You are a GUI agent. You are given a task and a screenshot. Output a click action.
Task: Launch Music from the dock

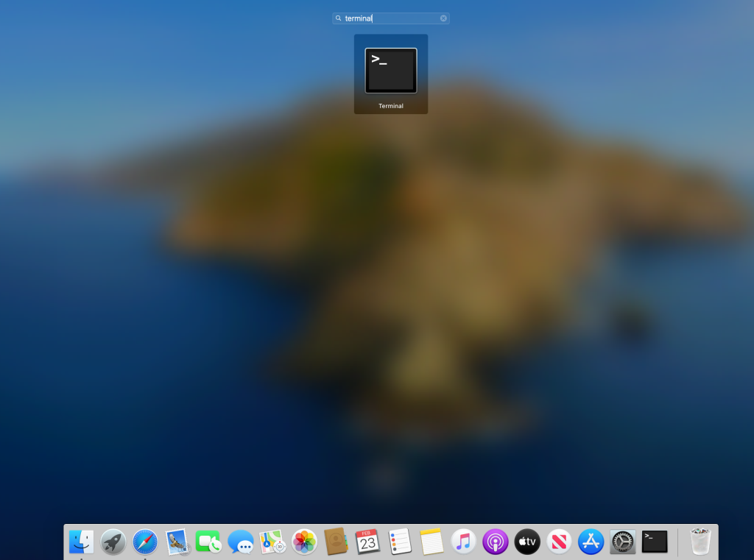[x=464, y=542]
